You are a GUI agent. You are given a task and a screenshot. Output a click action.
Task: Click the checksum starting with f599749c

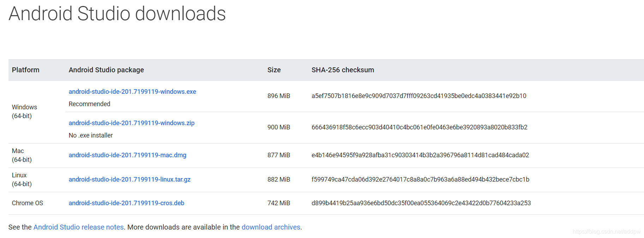pyautogui.click(x=421, y=179)
